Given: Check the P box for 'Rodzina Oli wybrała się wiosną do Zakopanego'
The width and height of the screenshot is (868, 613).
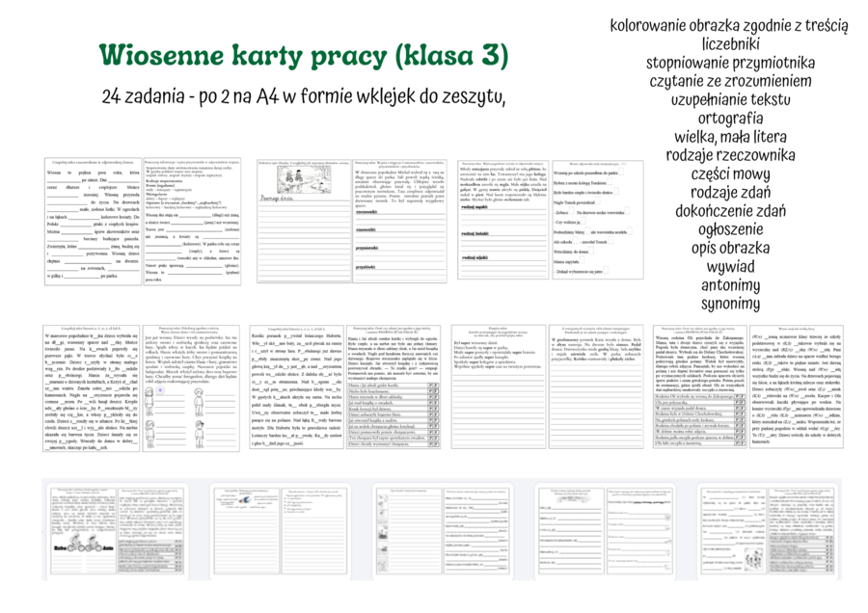Looking at the screenshot, I should [737, 396].
